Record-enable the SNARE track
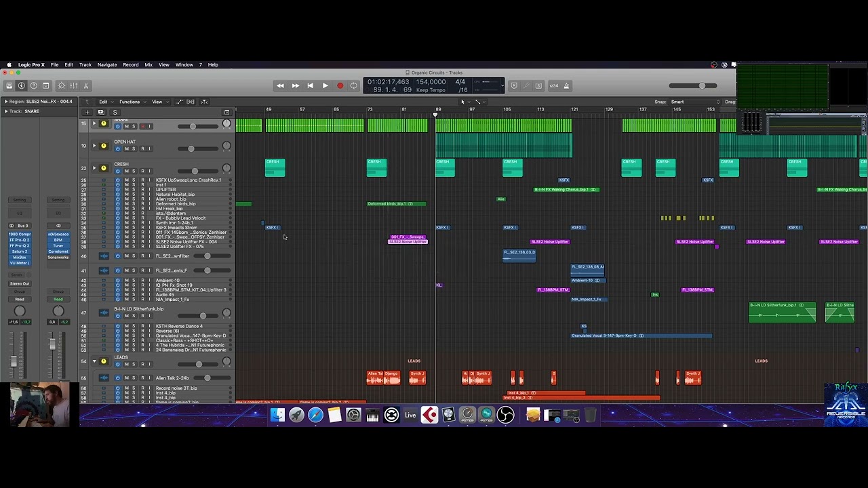868x488 pixels. (142, 126)
